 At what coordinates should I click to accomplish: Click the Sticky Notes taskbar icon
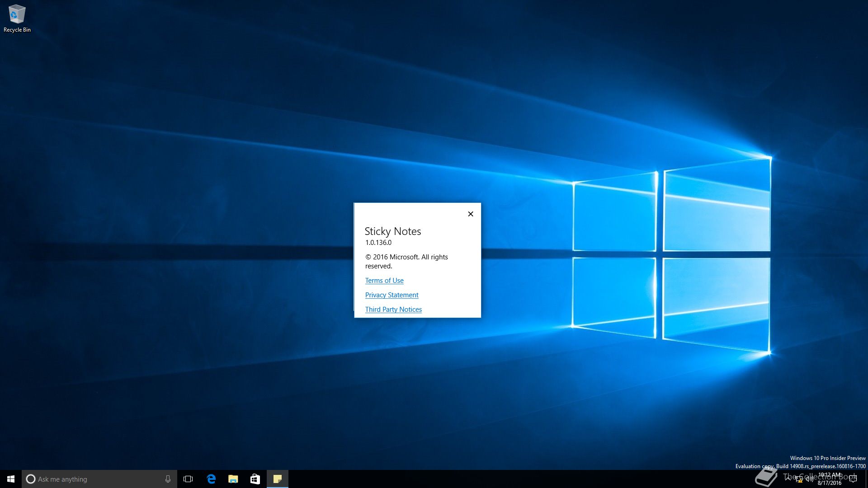277,479
